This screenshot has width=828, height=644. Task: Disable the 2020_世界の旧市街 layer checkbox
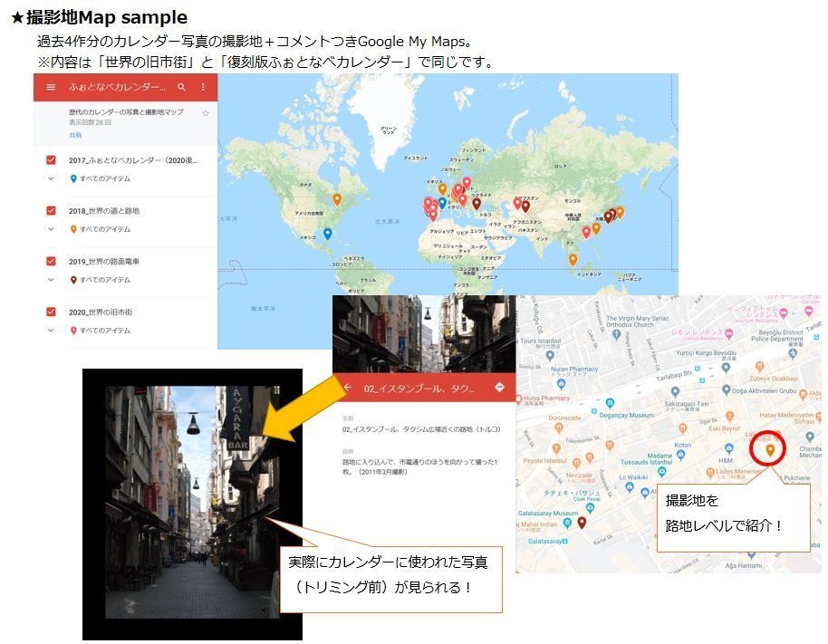51,311
